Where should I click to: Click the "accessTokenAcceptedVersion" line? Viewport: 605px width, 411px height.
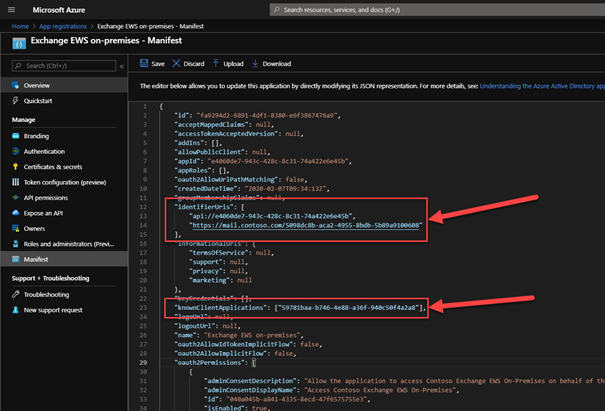[x=239, y=134]
